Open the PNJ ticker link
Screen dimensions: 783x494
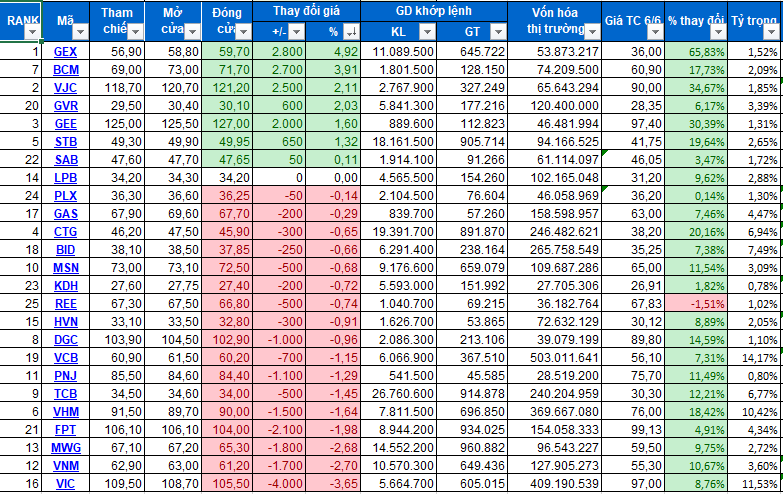tap(65, 376)
